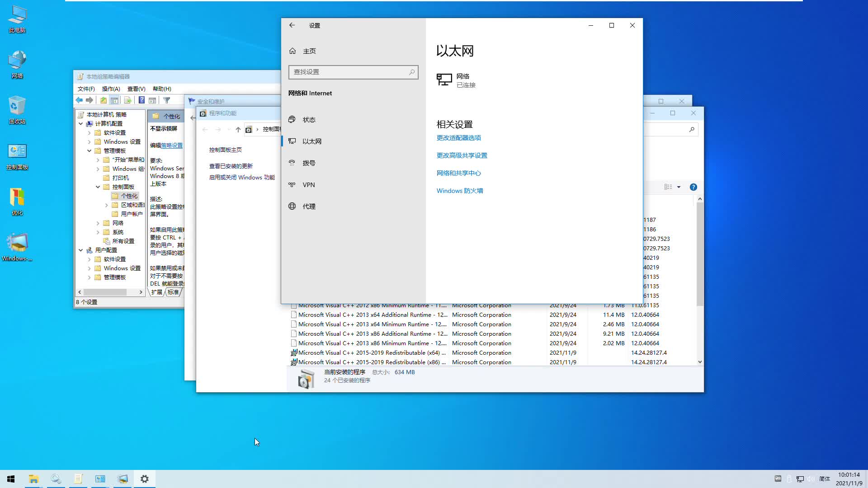This screenshot has width=868, height=488.
Task: Open 回收站 Recycle Bin desktop icon
Action: pyautogui.click(x=17, y=110)
